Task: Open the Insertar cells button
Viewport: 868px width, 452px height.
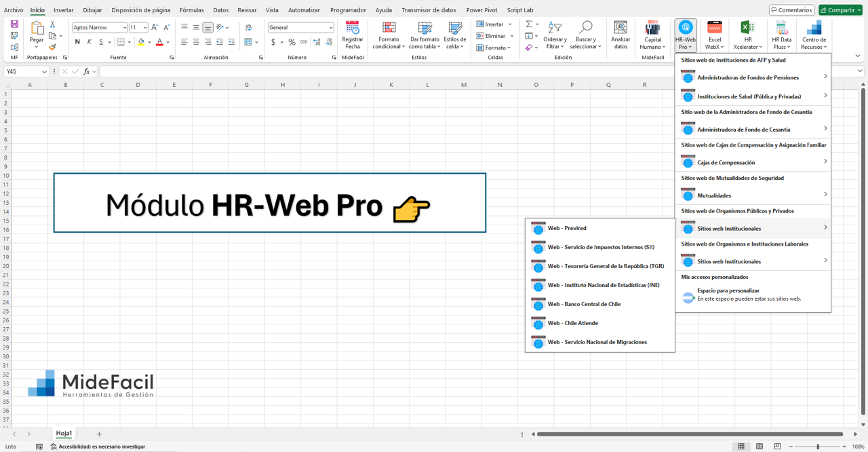Action: pos(494,24)
